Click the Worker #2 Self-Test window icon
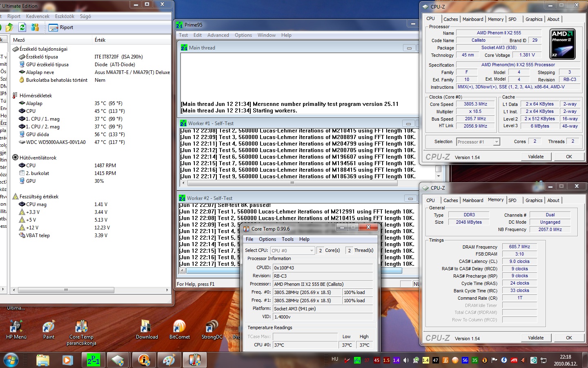588x368 pixels. coord(182,198)
